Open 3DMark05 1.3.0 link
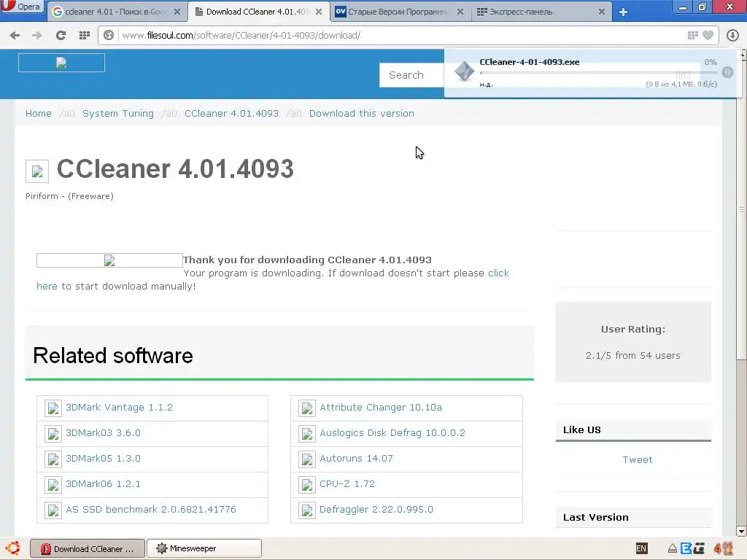This screenshot has width=747, height=560. [x=104, y=459]
